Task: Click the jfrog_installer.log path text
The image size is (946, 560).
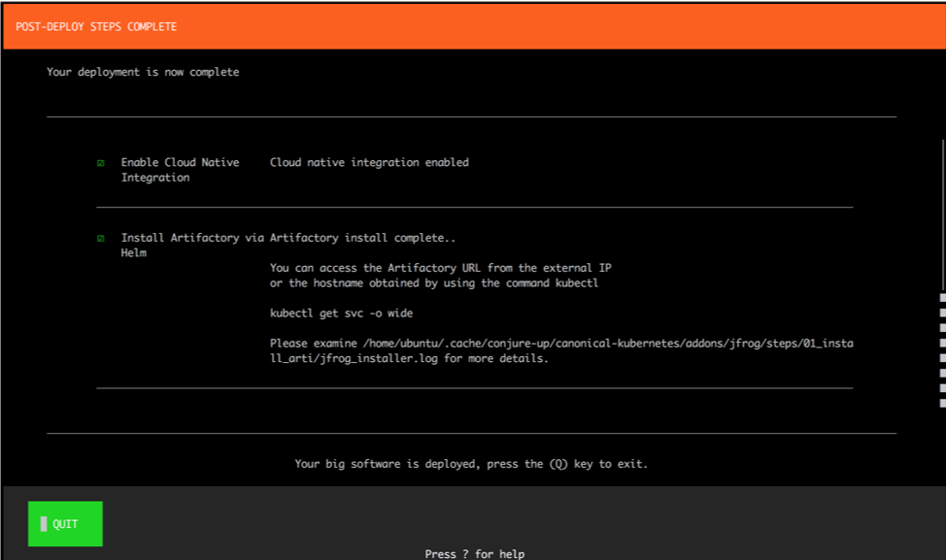Action: click(561, 350)
